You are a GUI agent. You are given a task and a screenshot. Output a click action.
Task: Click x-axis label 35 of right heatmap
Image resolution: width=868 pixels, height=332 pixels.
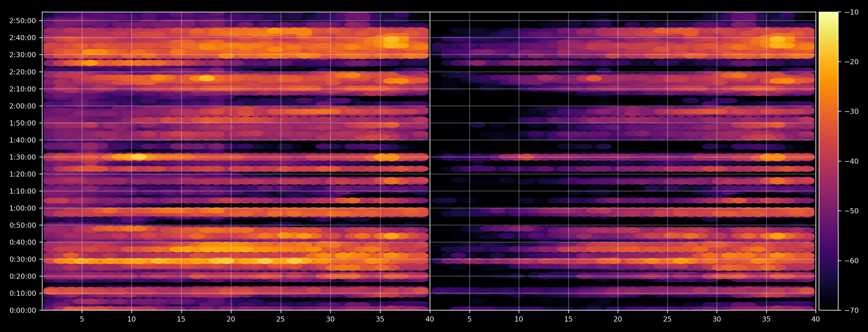pyautogui.click(x=766, y=319)
